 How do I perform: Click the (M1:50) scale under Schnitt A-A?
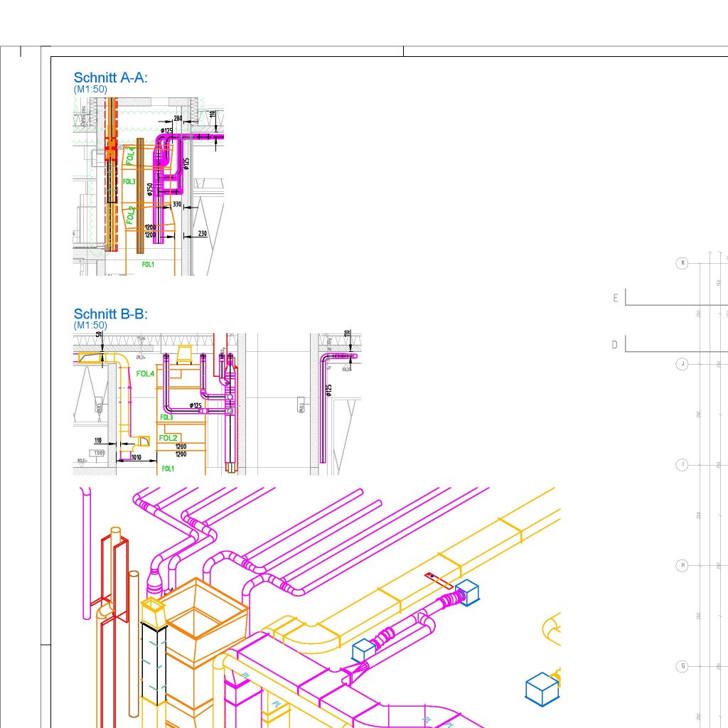point(90,89)
